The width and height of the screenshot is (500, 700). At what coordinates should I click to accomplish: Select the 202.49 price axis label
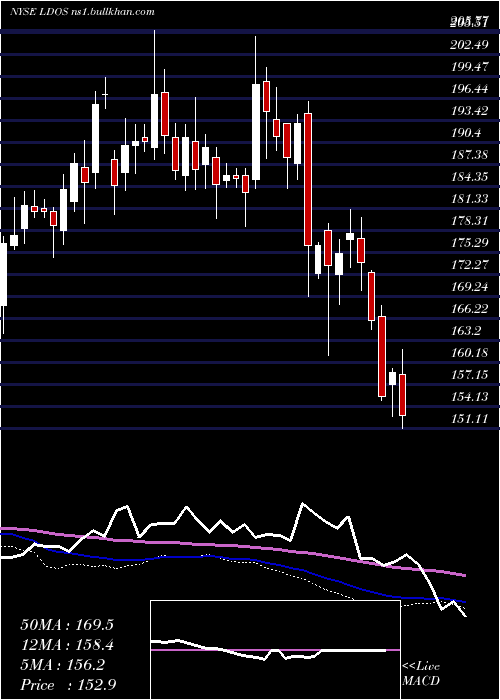click(471, 45)
